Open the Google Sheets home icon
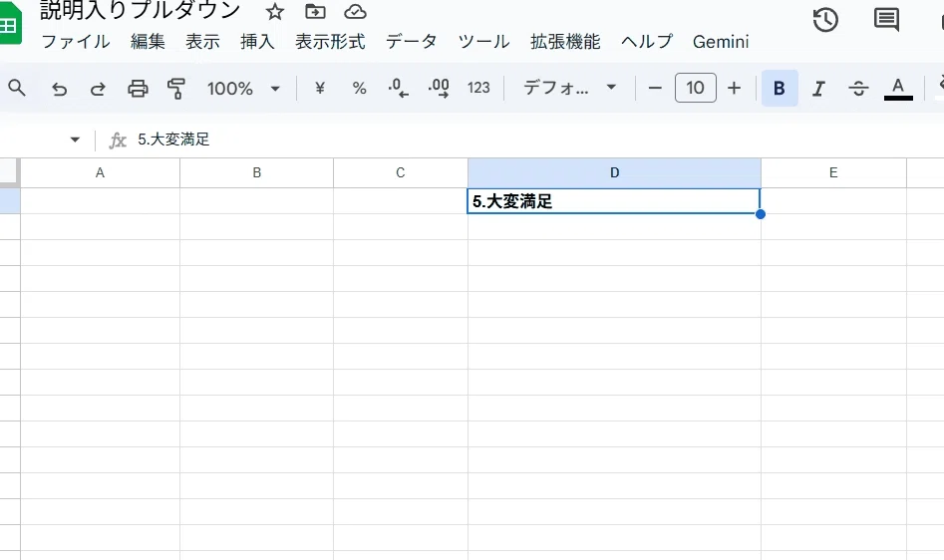Viewport: 944px width, 560px height. pos(10,23)
